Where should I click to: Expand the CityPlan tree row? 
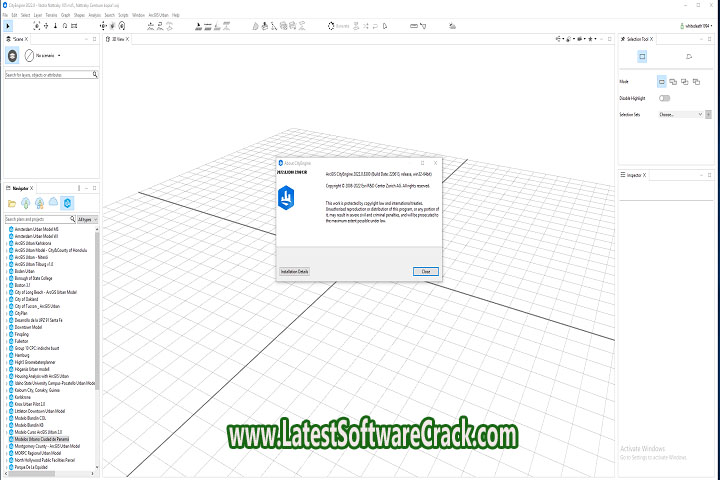coord(6,313)
